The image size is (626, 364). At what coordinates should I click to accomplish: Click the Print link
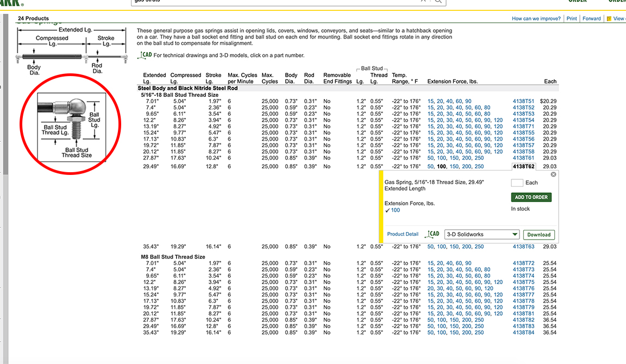click(x=571, y=19)
